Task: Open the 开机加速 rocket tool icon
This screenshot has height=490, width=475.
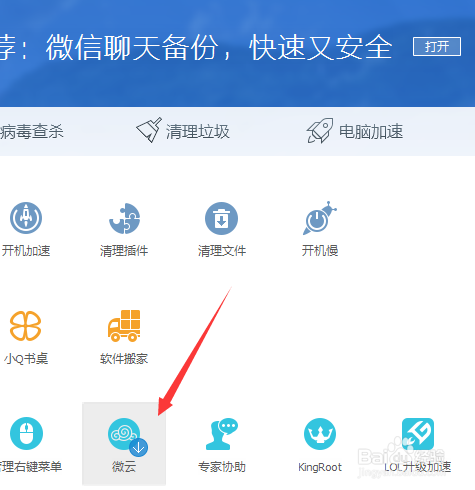Action: point(26,218)
